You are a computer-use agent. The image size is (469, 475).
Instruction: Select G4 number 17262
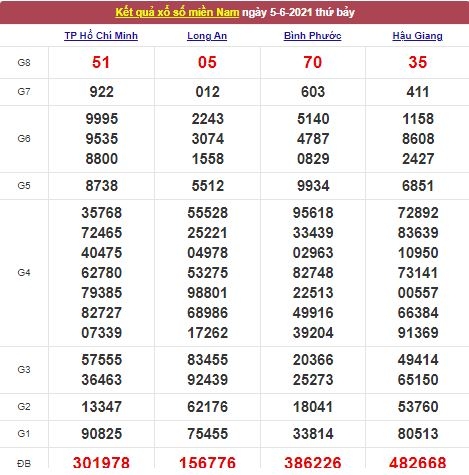(x=207, y=333)
